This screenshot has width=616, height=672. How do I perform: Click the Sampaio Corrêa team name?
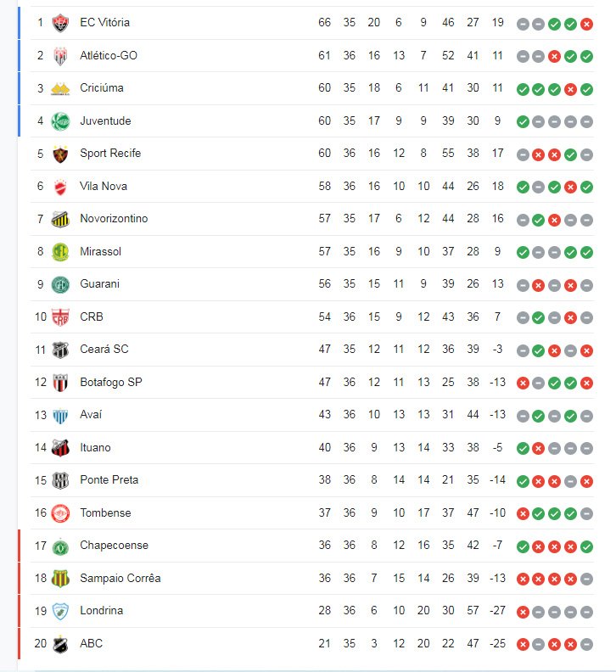120,578
